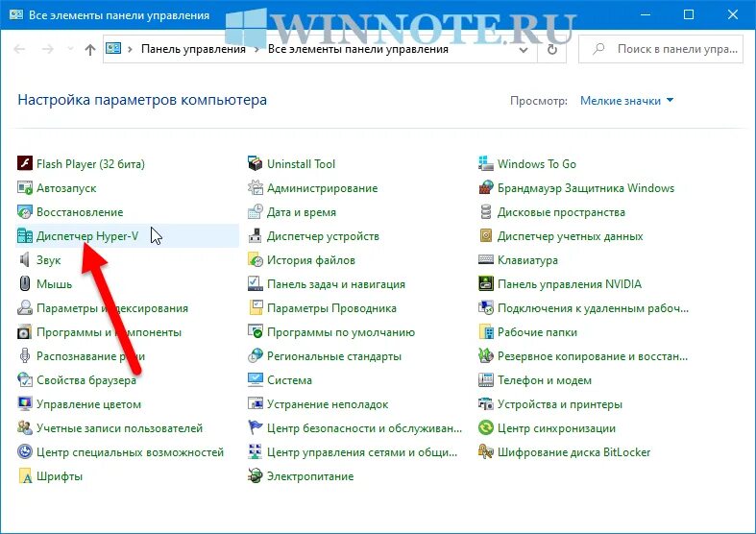This screenshot has height=534, width=756.
Task: Click the title bar control panel icon
Action: click(16, 14)
